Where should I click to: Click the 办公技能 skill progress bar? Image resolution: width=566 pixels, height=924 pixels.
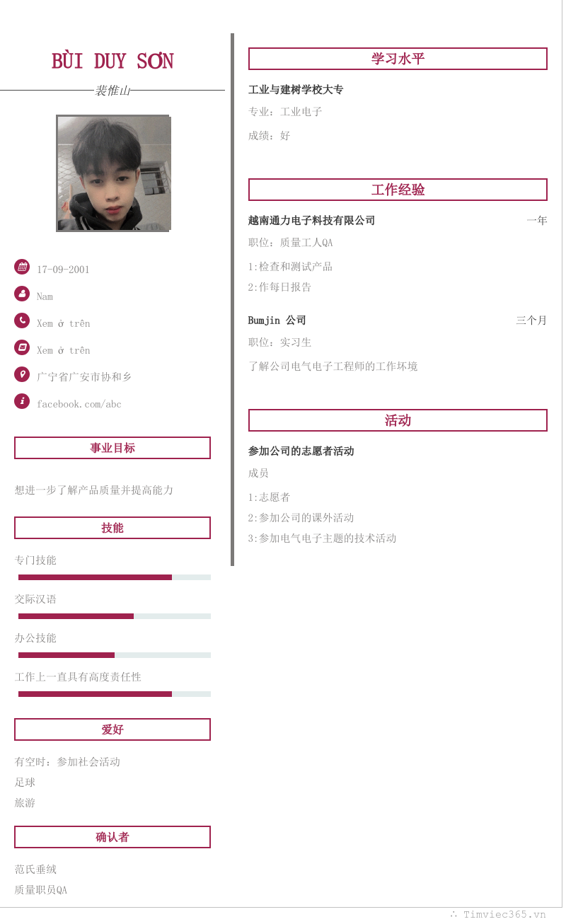point(115,655)
